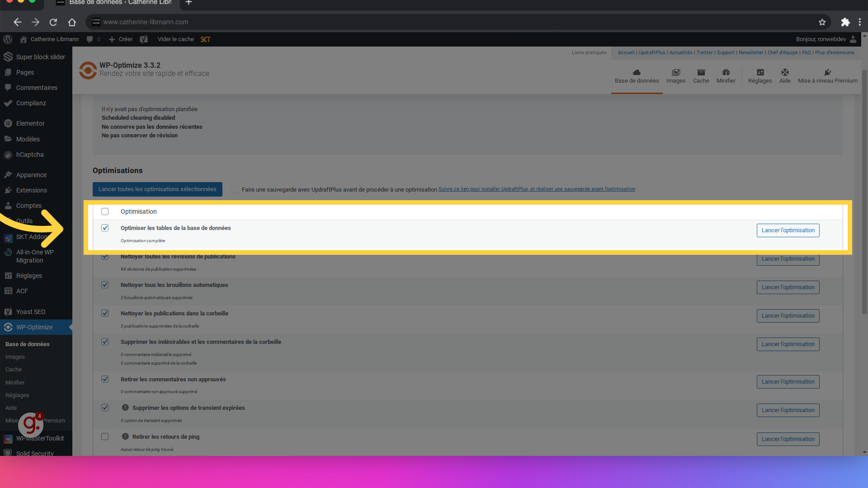
Task: Open the Cache tab archive icon
Action: click(701, 72)
